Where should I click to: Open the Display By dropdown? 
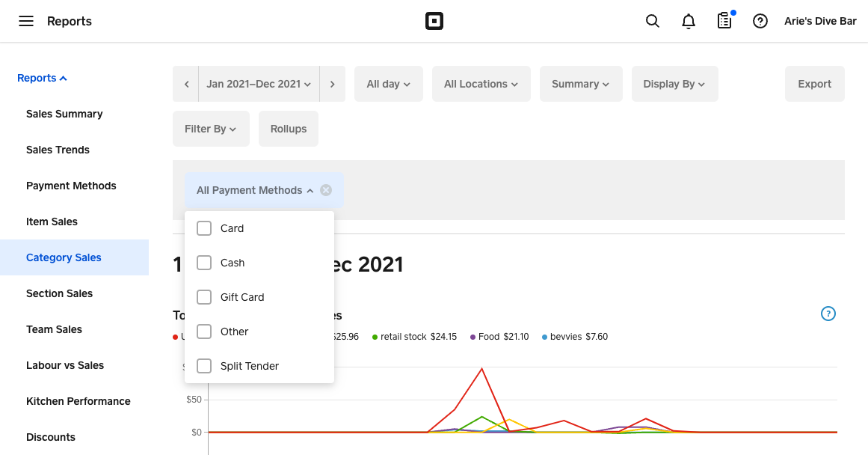674,84
